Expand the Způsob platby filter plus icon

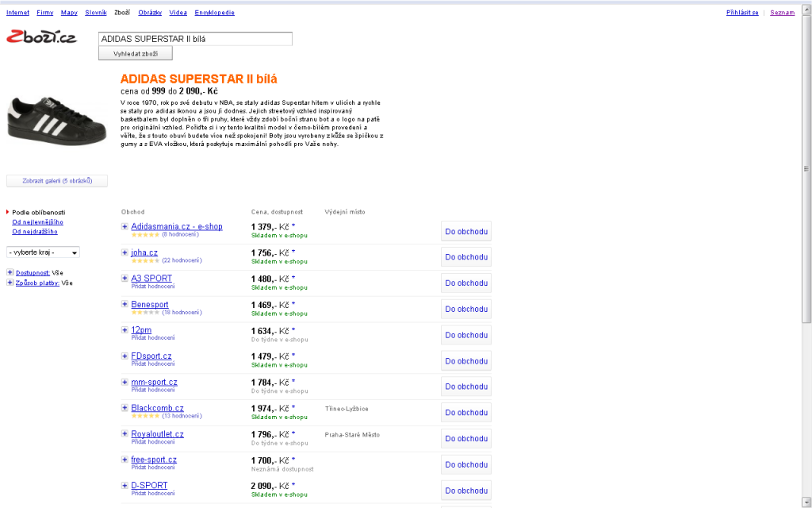point(10,283)
